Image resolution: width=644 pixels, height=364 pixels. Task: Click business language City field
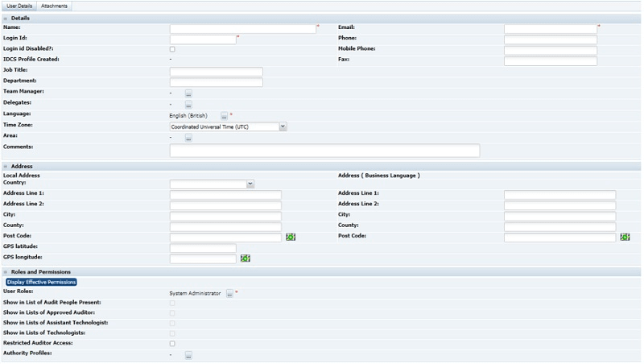click(559, 216)
